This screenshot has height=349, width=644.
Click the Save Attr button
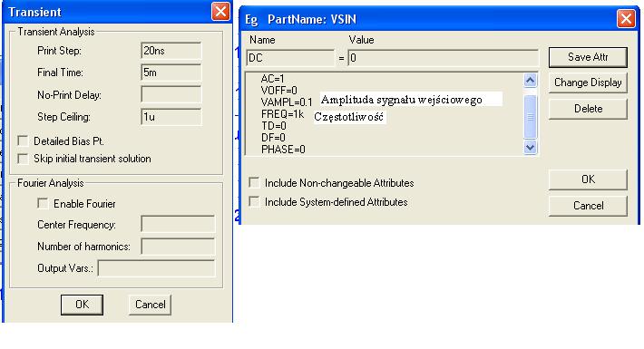(588, 57)
